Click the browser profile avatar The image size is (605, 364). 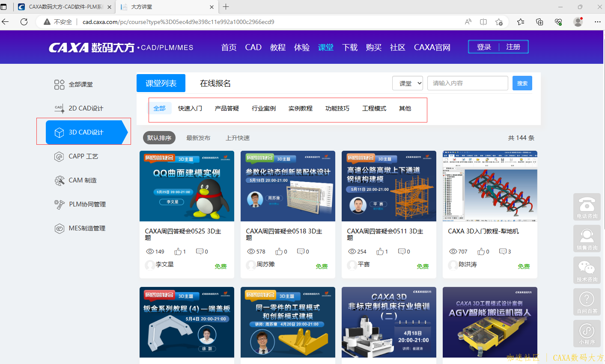(x=578, y=22)
